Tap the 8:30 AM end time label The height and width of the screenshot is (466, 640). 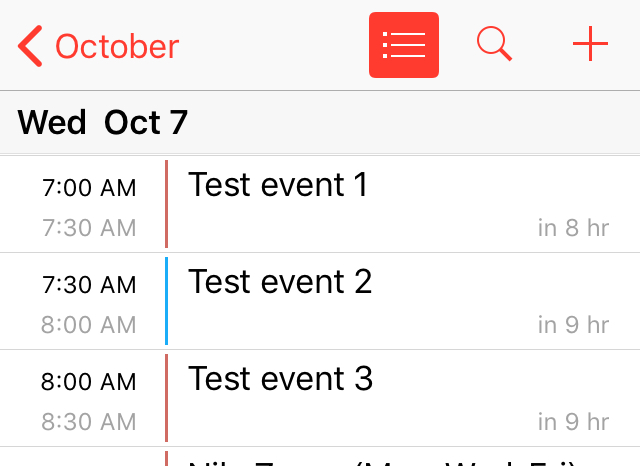tap(89, 422)
